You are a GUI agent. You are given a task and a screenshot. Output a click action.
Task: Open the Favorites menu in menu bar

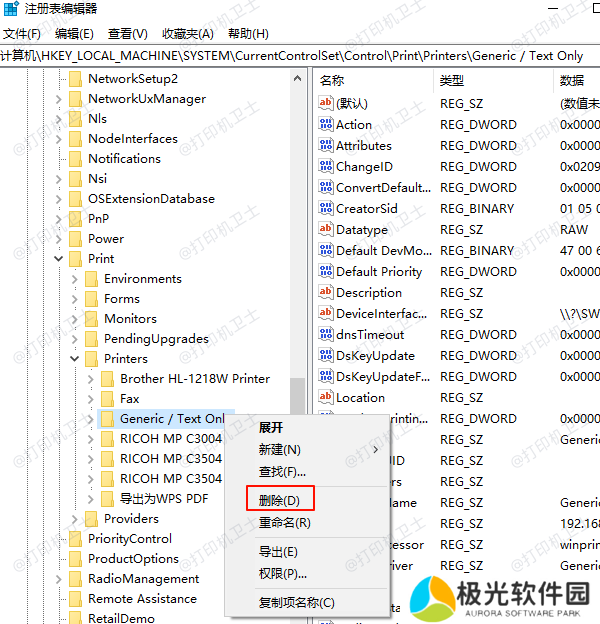point(188,34)
